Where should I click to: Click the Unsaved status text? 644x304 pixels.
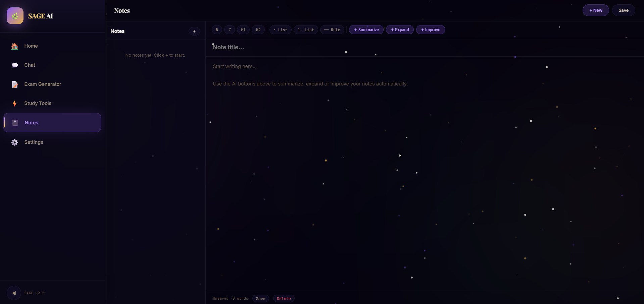point(220,299)
